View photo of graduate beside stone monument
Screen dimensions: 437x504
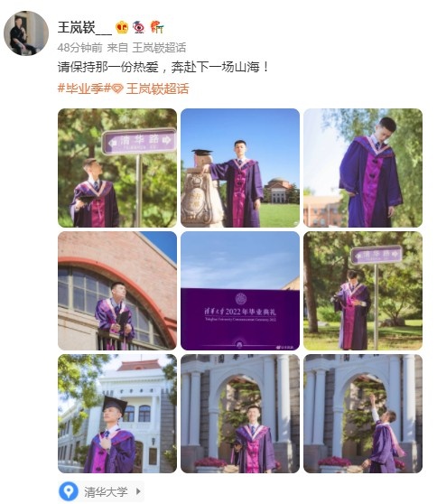pos(240,168)
